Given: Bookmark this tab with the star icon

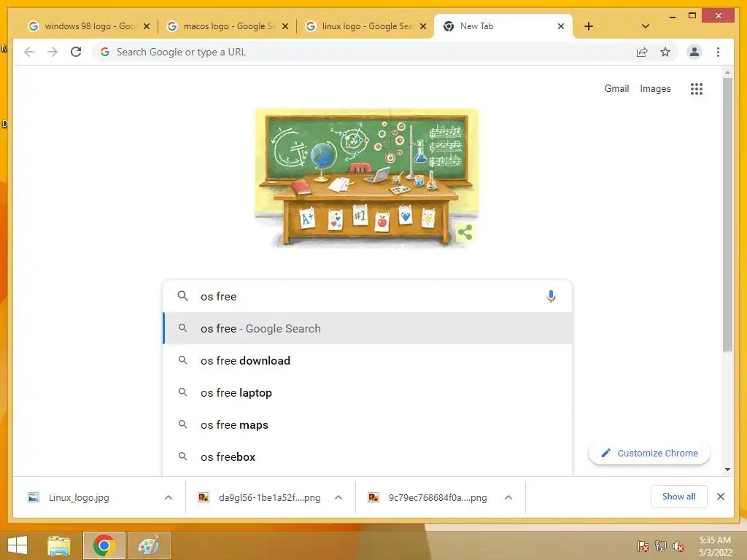Looking at the screenshot, I should tap(665, 52).
